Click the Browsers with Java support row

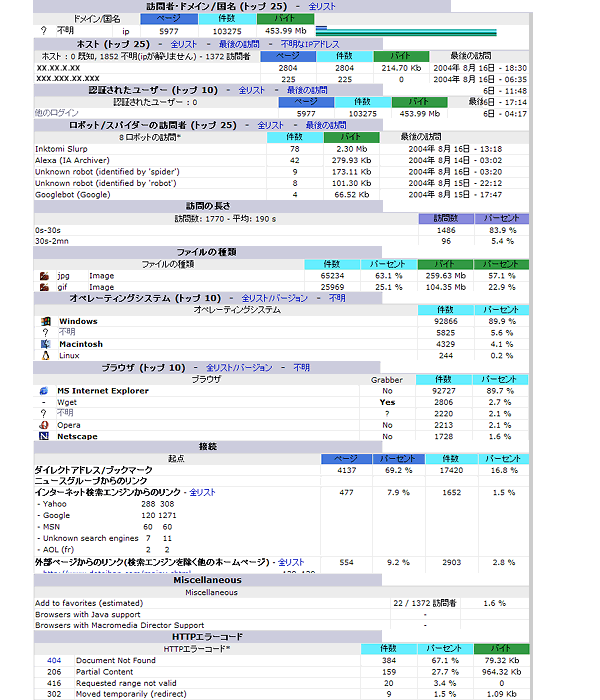click(281, 615)
